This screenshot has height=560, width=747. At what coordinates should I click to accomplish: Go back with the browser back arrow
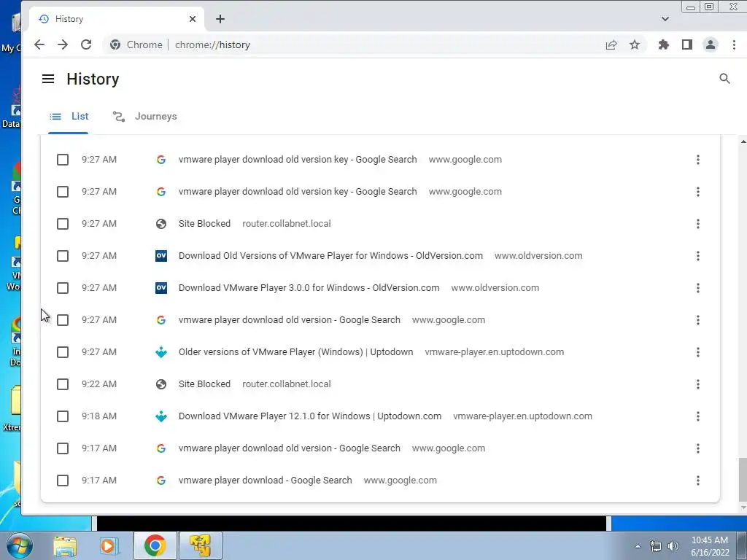coord(39,44)
